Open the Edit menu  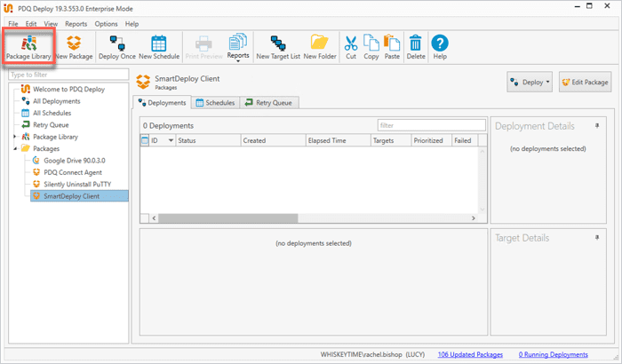(31, 24)
